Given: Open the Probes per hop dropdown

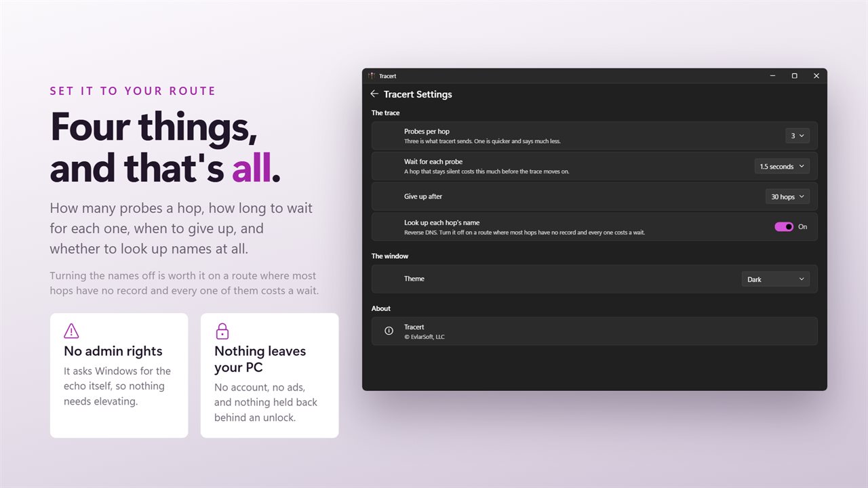Looking at the screenshot, I should [x=797, y=136].
